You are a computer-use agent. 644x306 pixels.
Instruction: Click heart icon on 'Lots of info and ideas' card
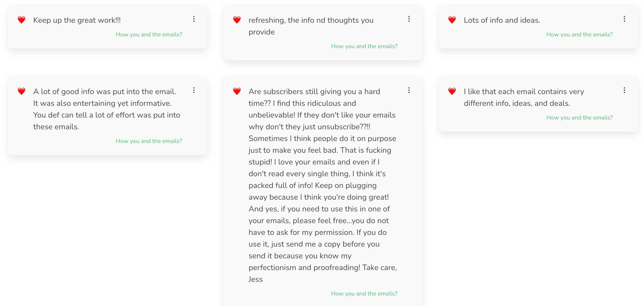pyautogui.click(x=452, y=20)
